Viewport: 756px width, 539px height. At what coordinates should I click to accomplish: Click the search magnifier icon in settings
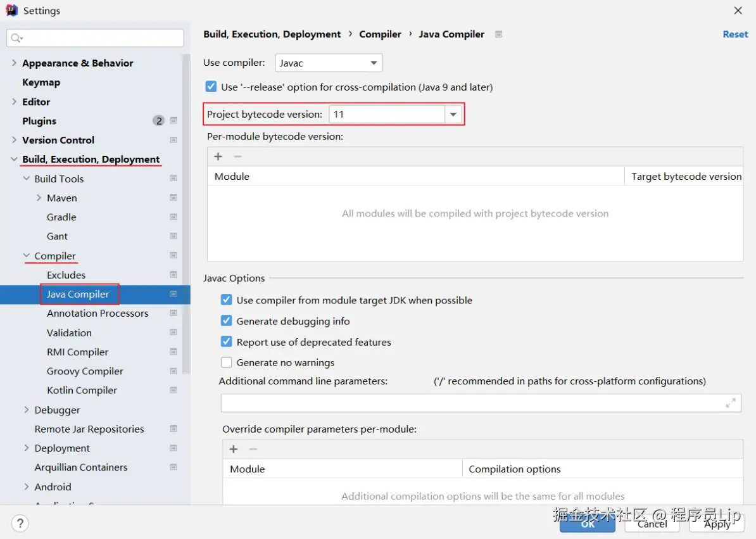(16, 38)
